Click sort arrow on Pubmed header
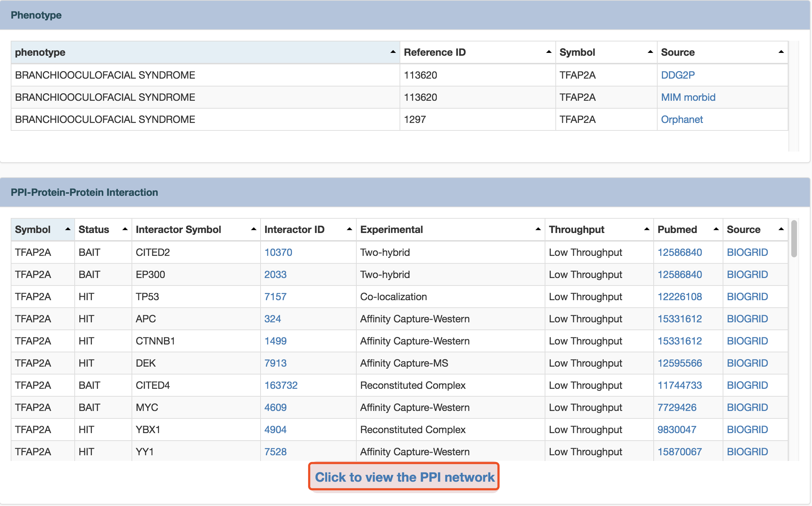 [716, 229]
